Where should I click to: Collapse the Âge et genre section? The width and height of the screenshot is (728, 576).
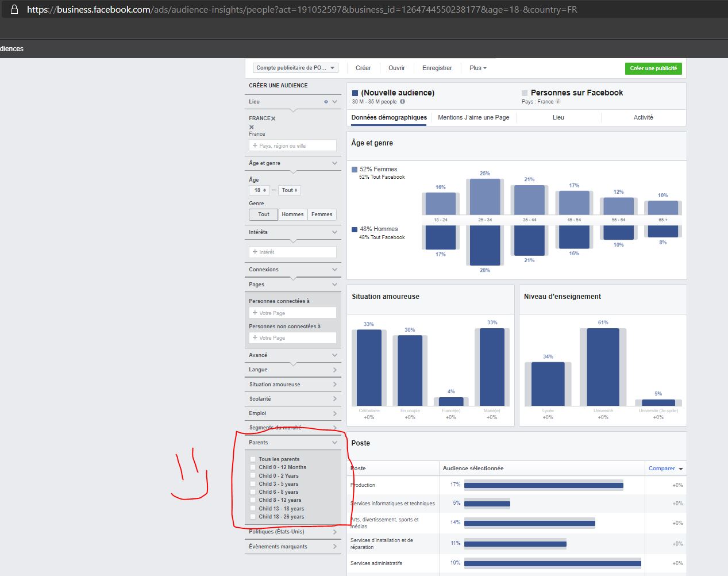click(x=335, y=163)
